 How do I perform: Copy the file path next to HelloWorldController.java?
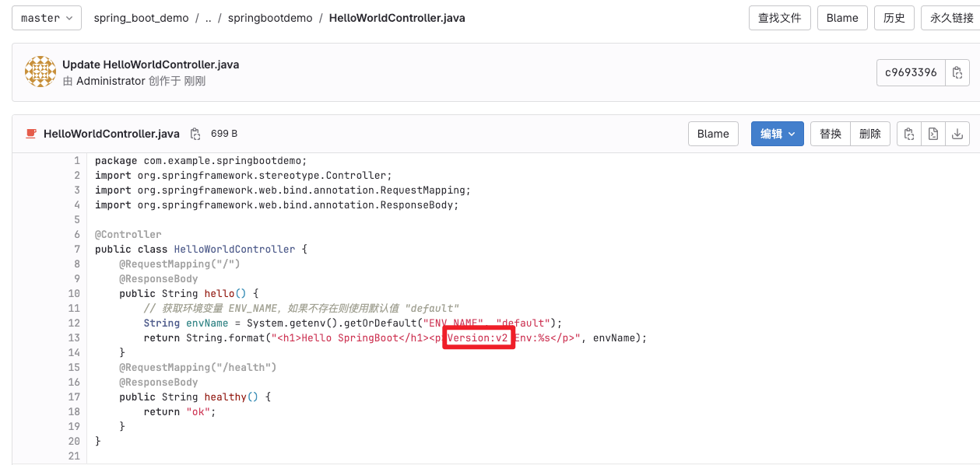195,133
